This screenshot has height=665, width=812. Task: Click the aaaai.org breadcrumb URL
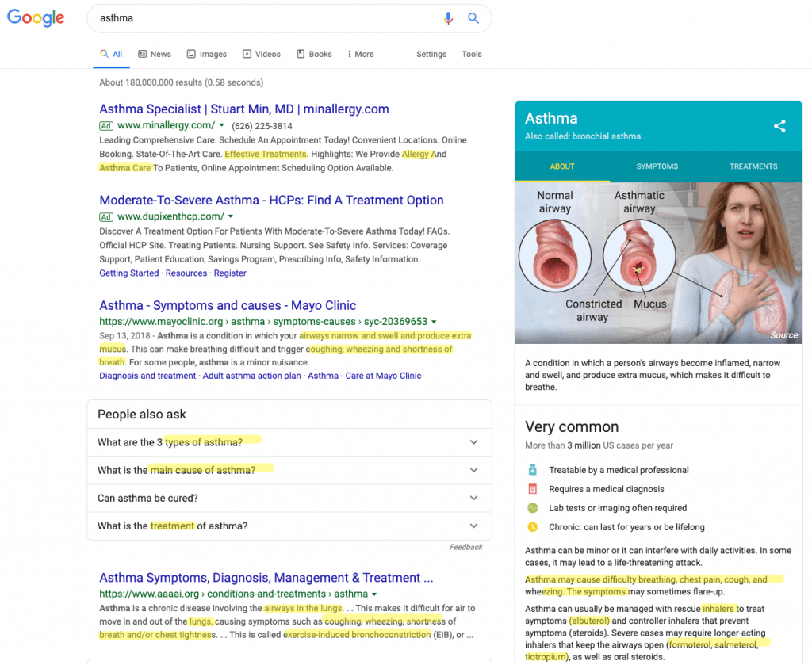click(x=234, y=594)
